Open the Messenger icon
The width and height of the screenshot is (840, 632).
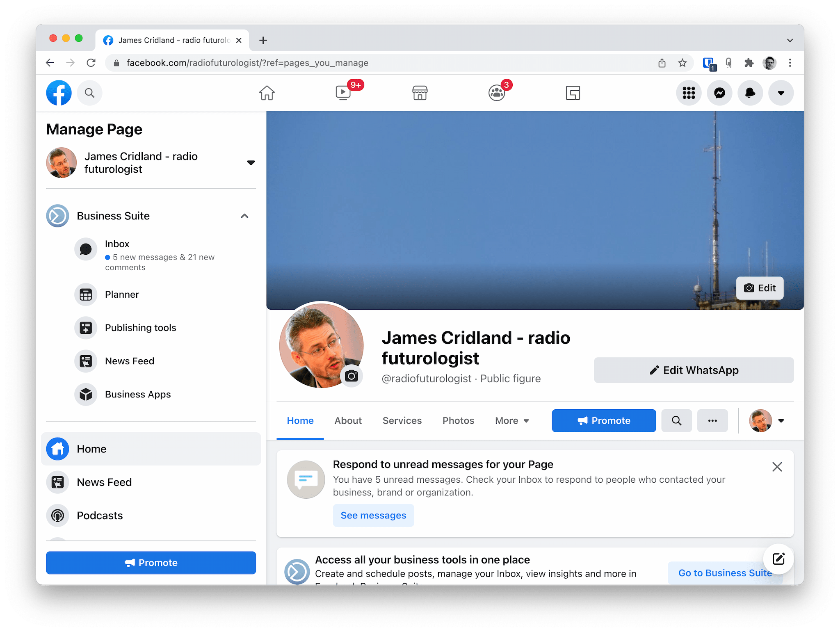click(x=719, y=93)
